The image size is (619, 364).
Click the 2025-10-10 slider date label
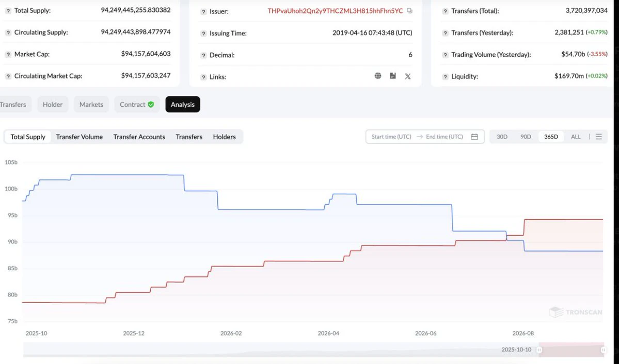516,350
